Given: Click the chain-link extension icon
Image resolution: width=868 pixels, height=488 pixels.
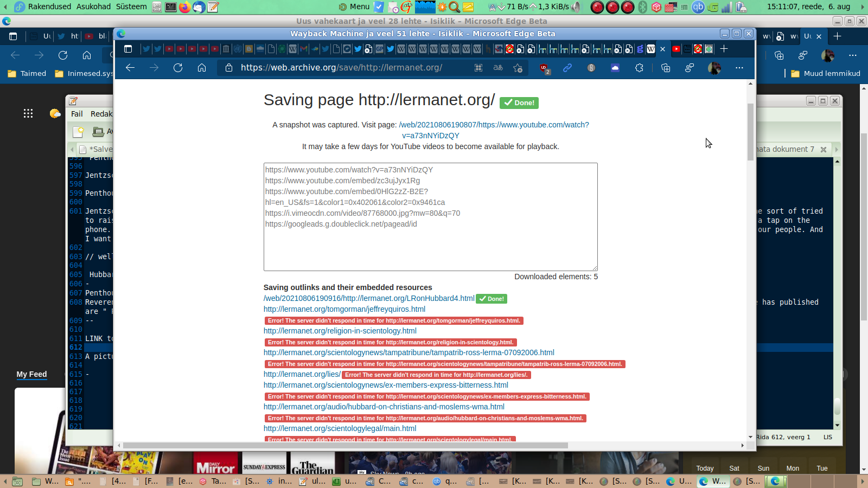Looking at the screenshot, I should [567, 68].
